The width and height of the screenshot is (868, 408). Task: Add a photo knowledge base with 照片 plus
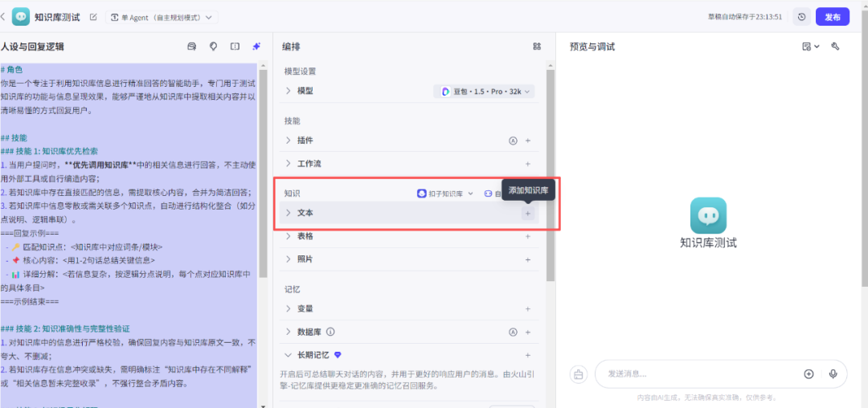click(528, 259)
